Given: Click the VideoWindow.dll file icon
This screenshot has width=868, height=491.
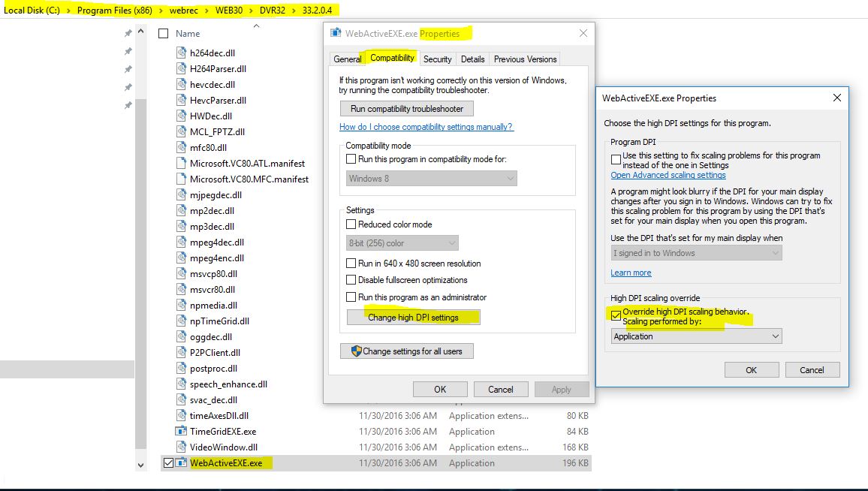Looking at the screenshot, I should coord(181,447).
